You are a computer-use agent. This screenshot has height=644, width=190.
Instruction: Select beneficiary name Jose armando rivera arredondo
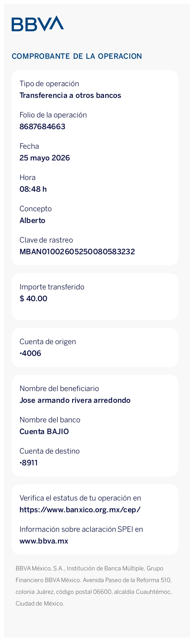click(75, 400)
